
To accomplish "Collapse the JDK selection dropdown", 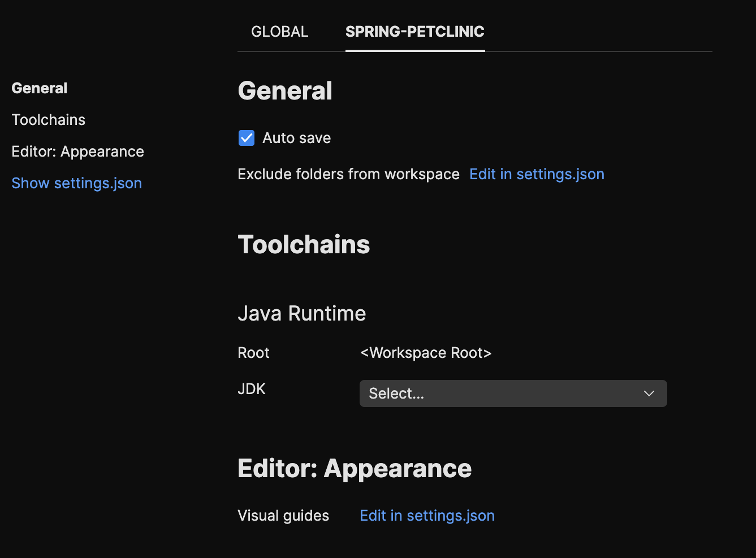I will (x=649, y=393).
